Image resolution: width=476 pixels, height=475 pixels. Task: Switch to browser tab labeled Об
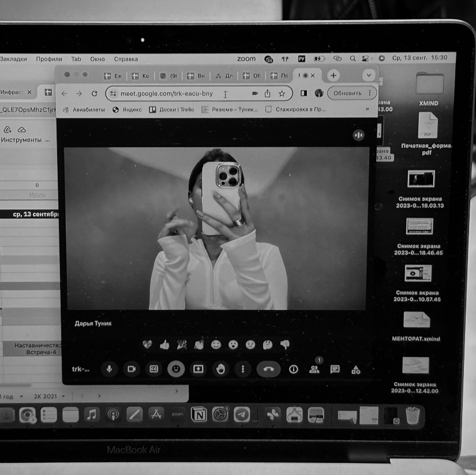pos(252,76)
